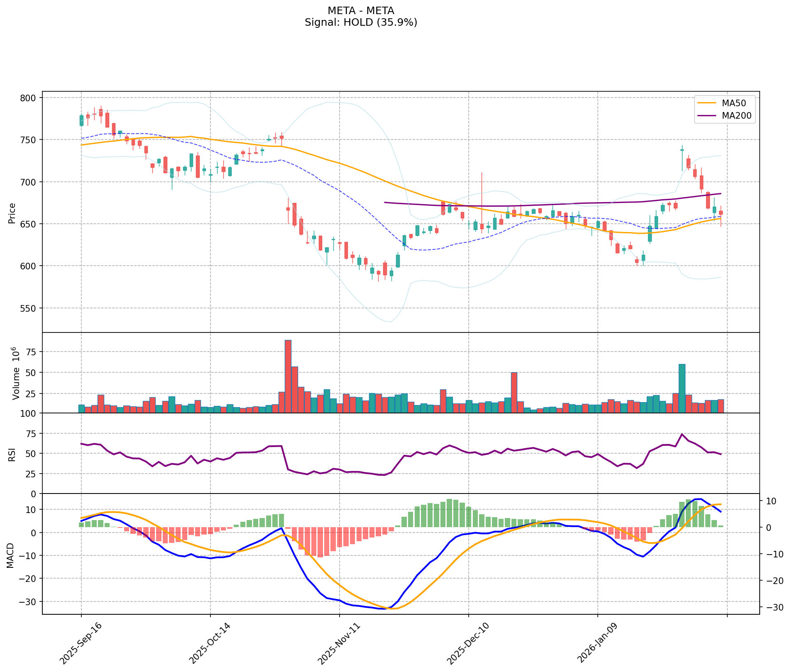Click the Price y-axis label

coord(12,213)
